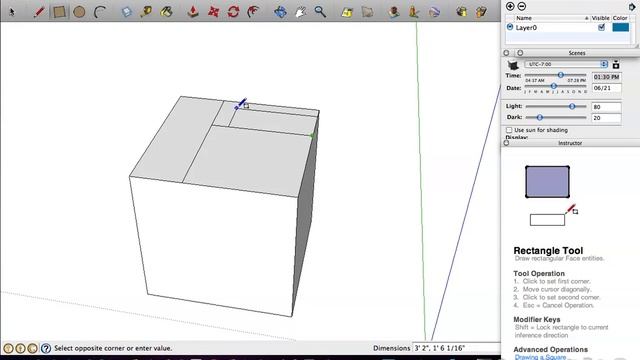The height and width of the screenshot is (360, 640).
Task: Click the Instructor panel title
Action: [570, 143]
